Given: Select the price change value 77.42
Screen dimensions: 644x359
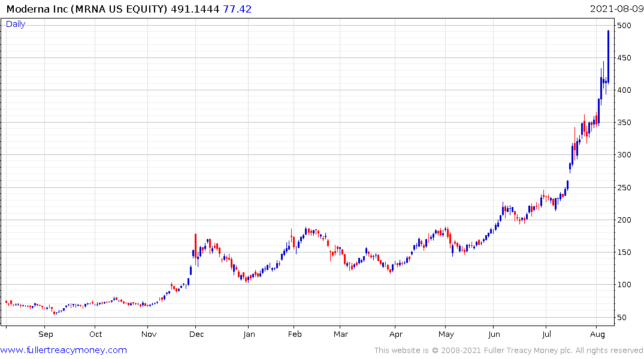Looking at the screenshot, I should point(237,9).
